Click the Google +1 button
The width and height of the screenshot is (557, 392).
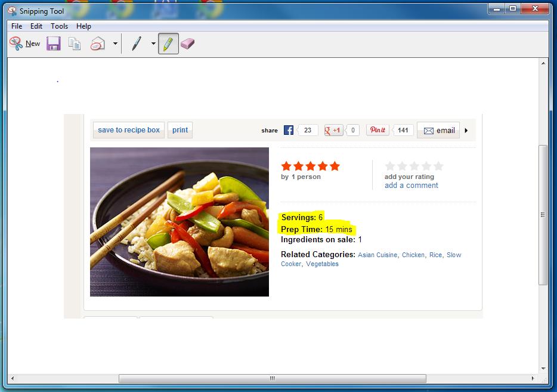click(333, 130)
